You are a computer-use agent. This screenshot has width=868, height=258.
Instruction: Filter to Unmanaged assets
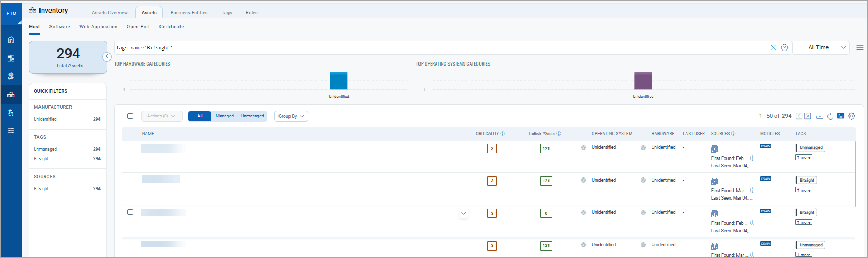pos(253,116)
